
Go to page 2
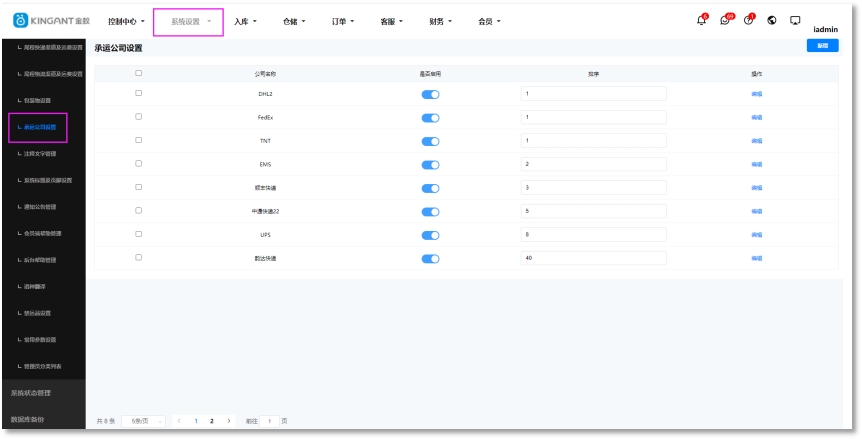(212, 421)
